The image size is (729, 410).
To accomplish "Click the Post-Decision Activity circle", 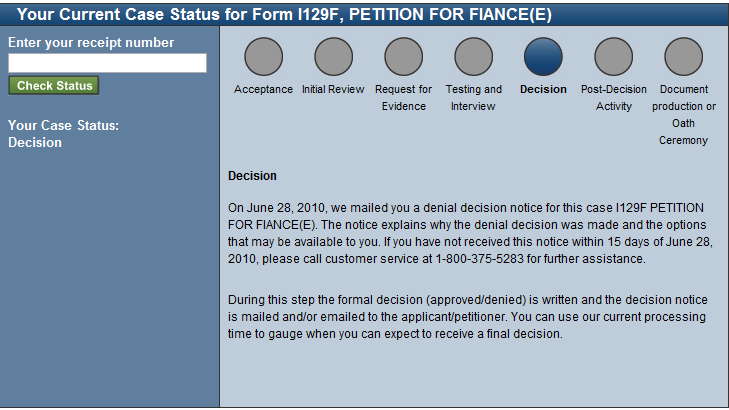I will pos(613,57).
